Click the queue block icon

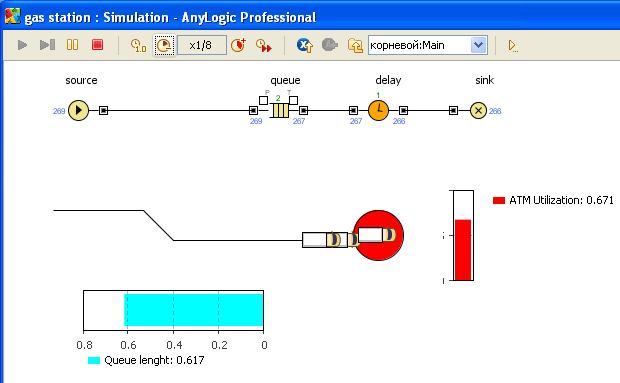(280, 110)
